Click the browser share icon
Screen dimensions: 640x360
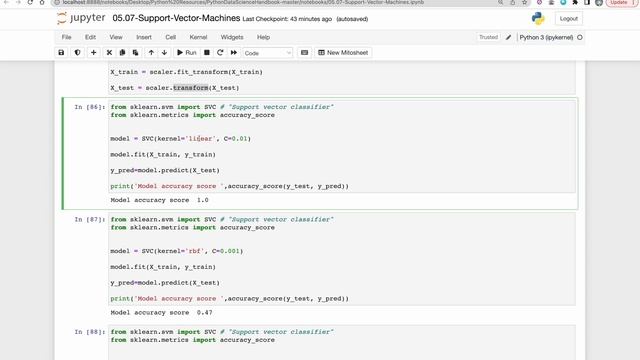tap(512, 2)
